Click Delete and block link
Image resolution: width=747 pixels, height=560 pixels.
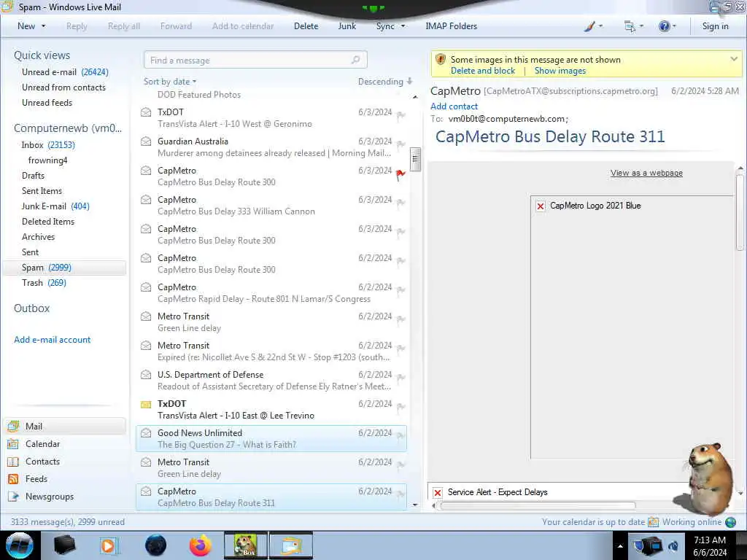[483, 71]
